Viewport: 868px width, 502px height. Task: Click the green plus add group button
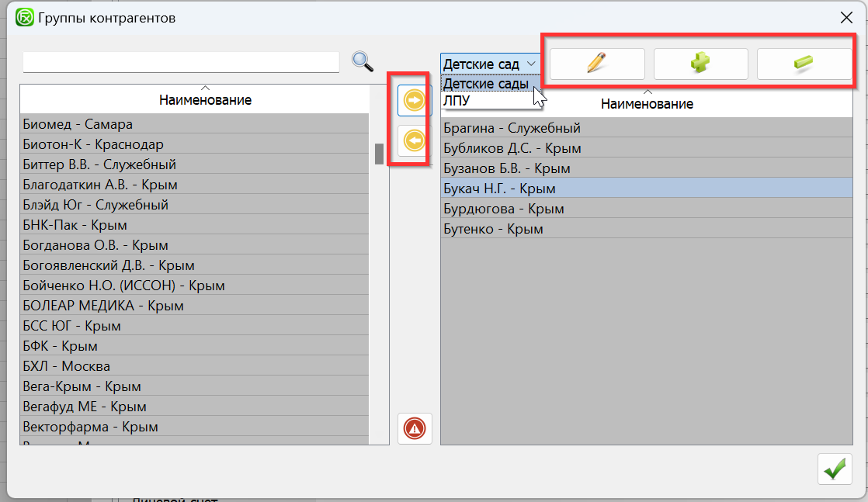700,64
